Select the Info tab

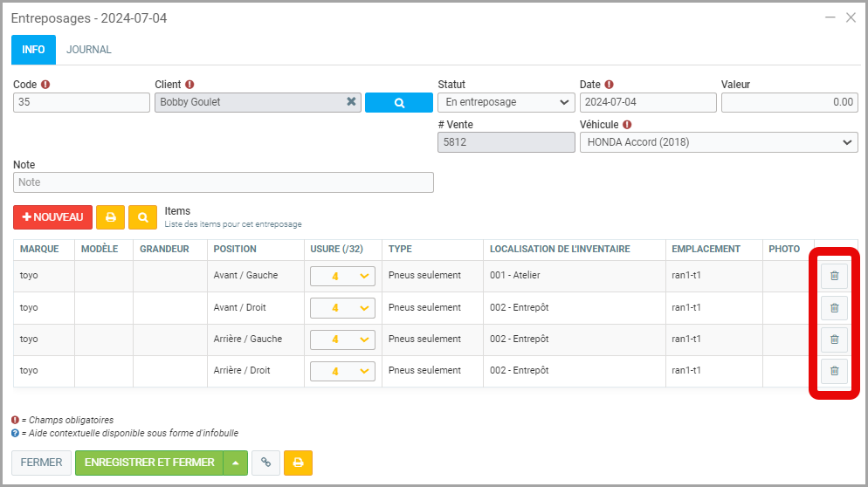(x=33, y=50)
